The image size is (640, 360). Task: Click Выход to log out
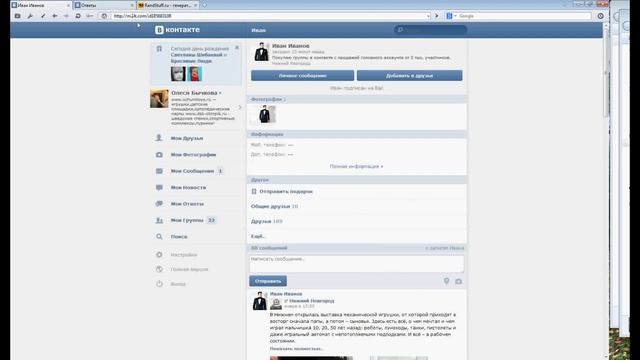[178, 284]
